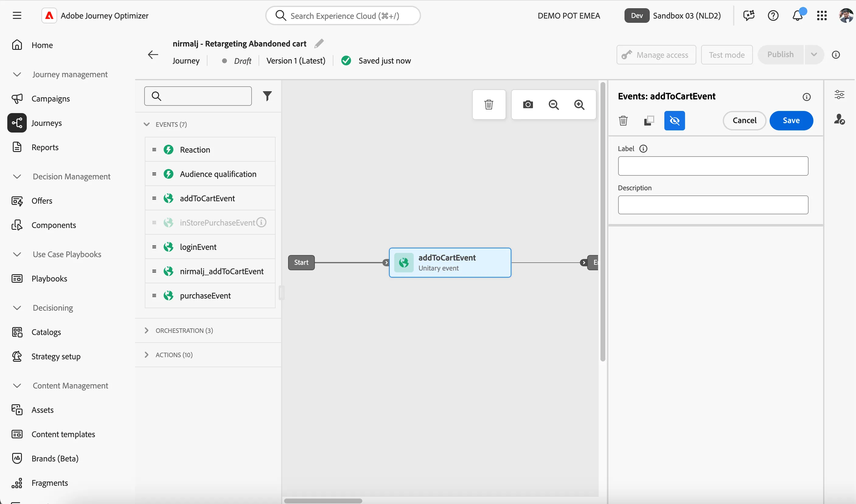
Task: Edit the journey name pencil icon
Action: point(319,43)
